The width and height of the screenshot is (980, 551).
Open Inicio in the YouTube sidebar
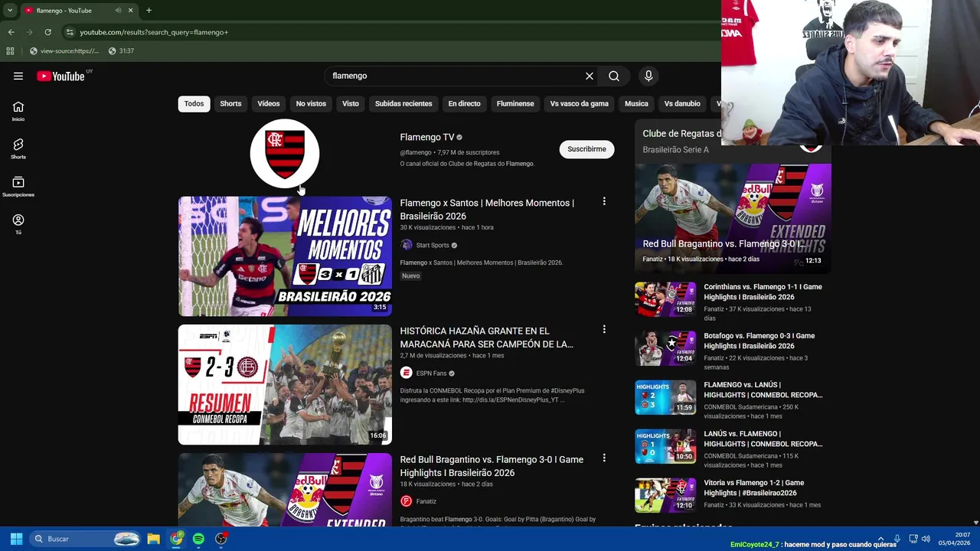coord(18,112)
